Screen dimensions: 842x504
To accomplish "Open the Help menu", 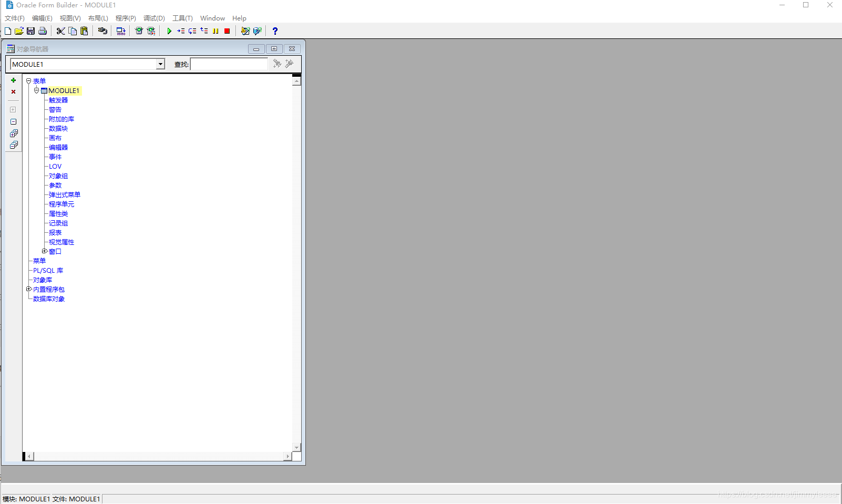I will coord(239,18).
